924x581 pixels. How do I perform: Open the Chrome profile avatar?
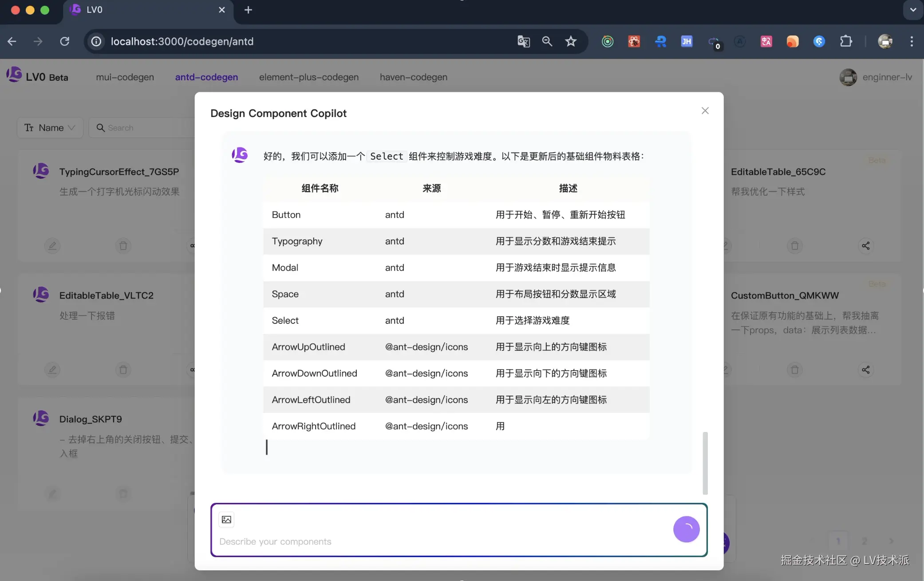[x=885, y=41]
